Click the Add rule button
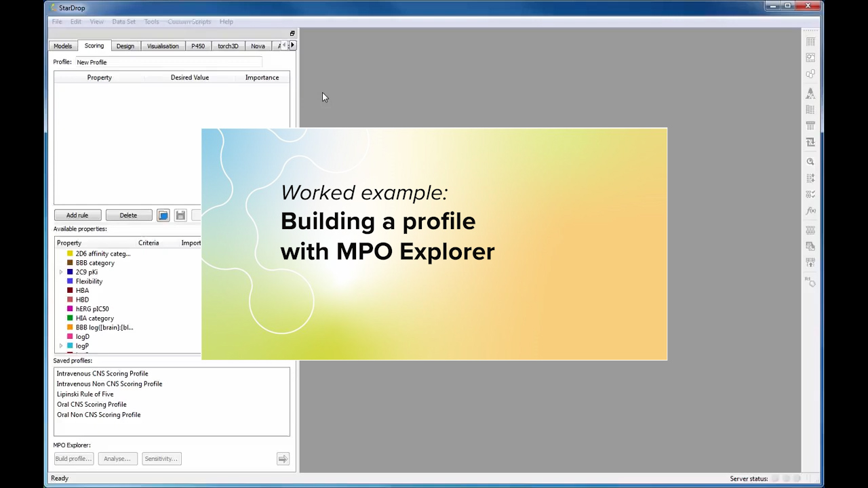Image resolution: width=868 pixels, height=488 pixels. pyautogui.click(x=77, y=215)
